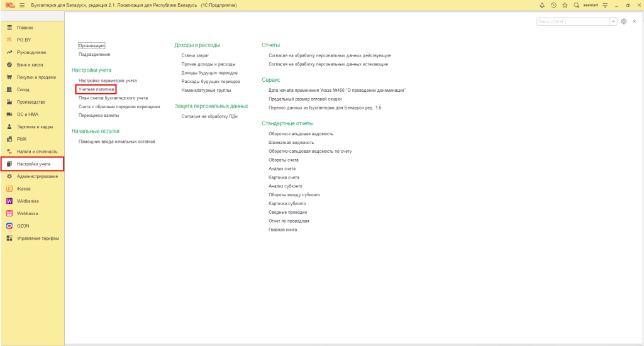644x346 pixels.
Task: Click the 1C logo icon
Action: click(9, 5)
